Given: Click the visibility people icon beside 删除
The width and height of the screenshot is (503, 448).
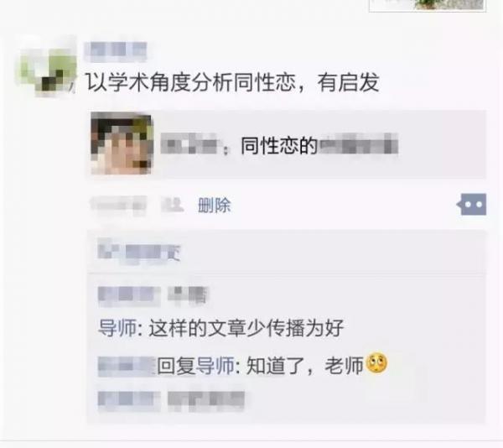Looking at the screenshot, I should click(x=173, y=205).
